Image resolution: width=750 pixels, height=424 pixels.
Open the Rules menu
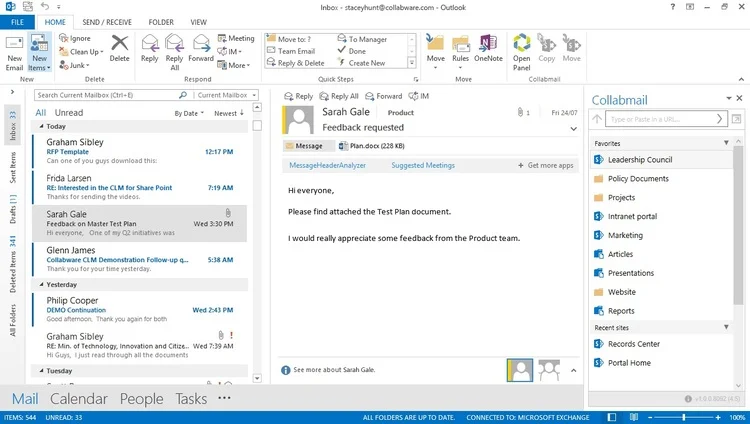[461, 52]
